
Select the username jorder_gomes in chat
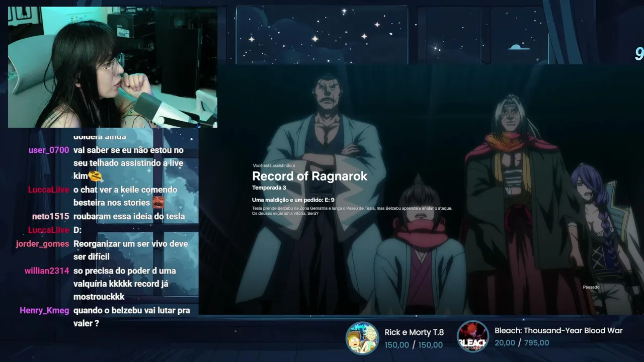(42, 244)
